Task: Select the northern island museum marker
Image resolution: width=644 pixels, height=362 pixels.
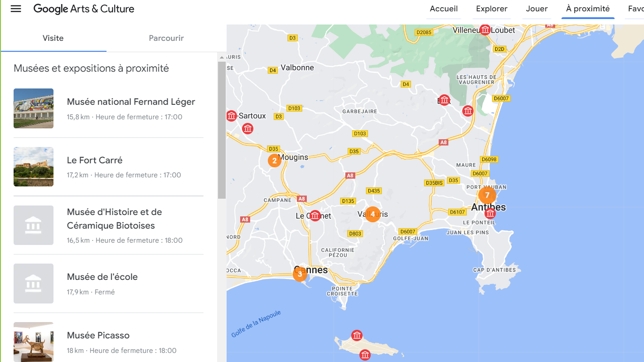Action: (x=357, y=336)
